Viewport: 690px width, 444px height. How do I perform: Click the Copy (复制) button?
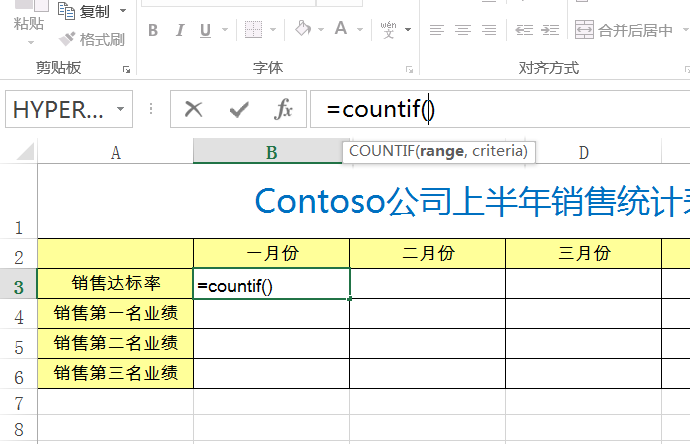point(84,11)
